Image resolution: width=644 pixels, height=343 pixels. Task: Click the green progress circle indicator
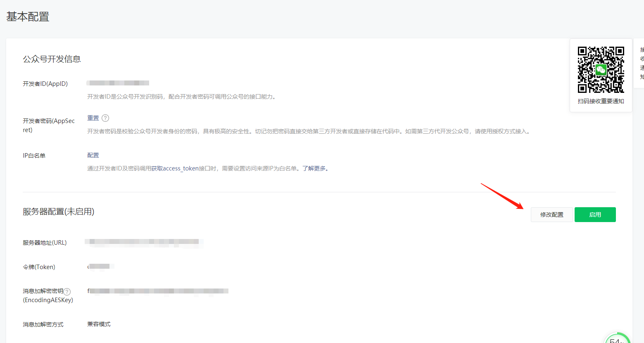click(x=617, y=338)
